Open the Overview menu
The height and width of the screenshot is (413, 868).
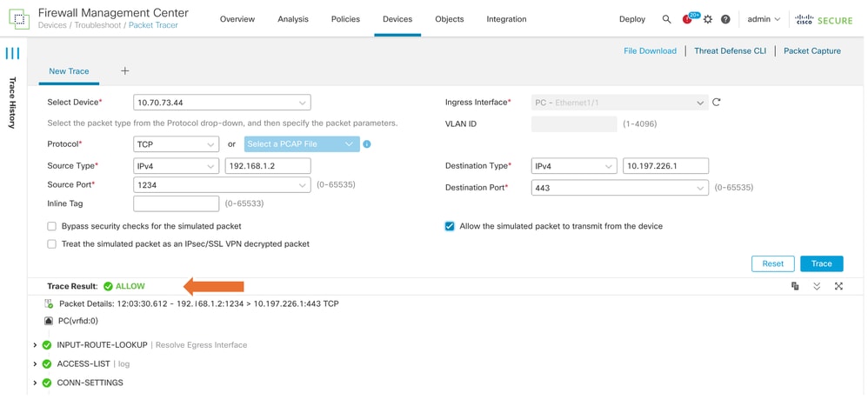coord(237,19)
